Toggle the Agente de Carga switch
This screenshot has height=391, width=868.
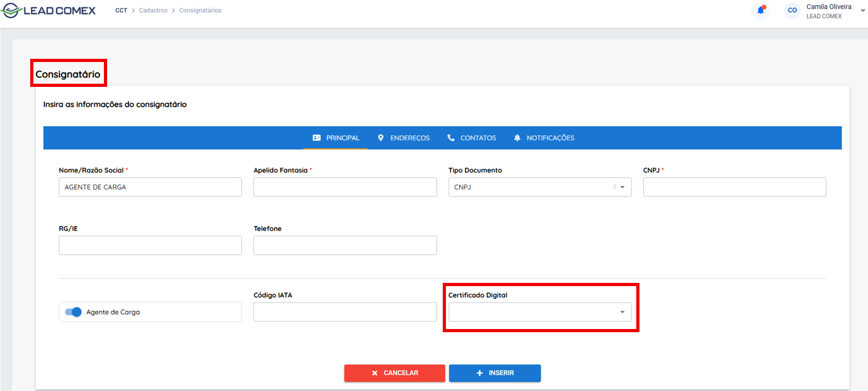click(73, 312)
